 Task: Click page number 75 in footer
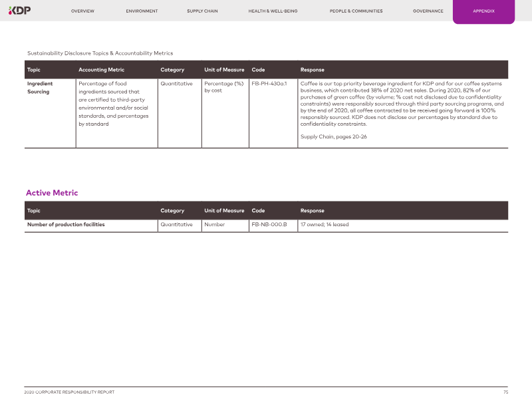pos(505,392)
